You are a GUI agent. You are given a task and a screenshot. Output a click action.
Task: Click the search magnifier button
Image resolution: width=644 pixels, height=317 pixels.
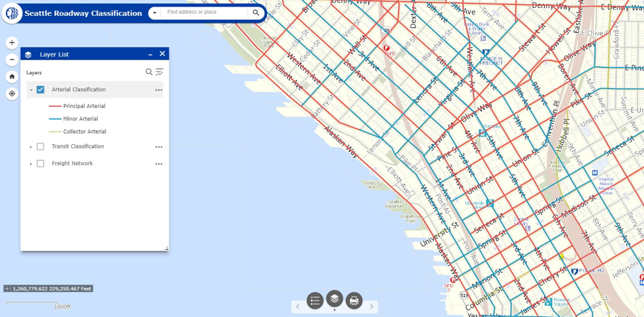(x=256, y=13)
